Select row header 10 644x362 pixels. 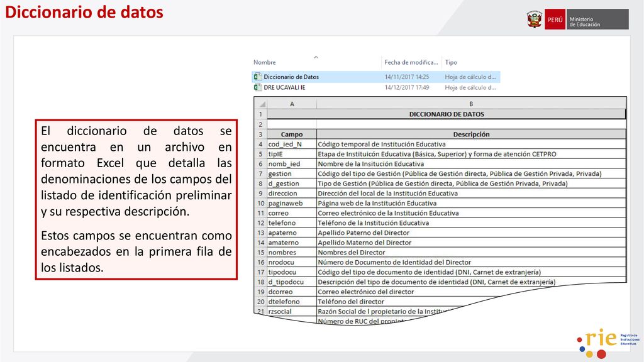click(260, 203)
